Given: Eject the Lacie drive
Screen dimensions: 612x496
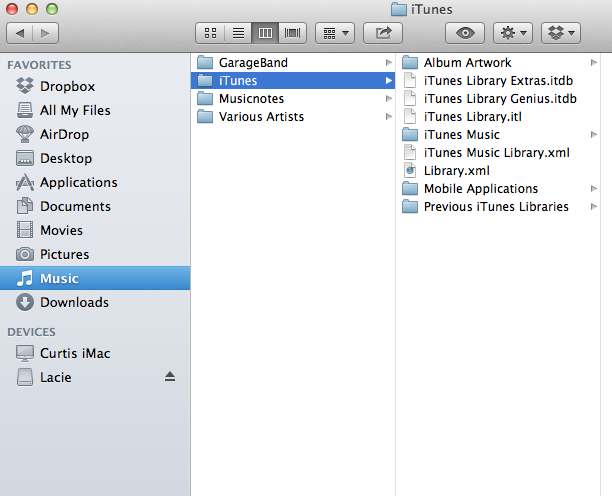Looking at the screenshot, I should tap(170, 377).
